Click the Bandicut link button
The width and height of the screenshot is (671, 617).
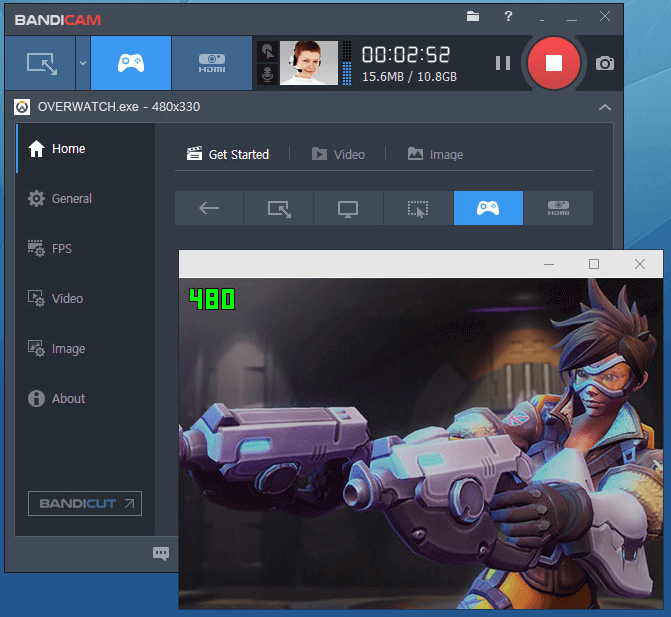tap(85, 503)
